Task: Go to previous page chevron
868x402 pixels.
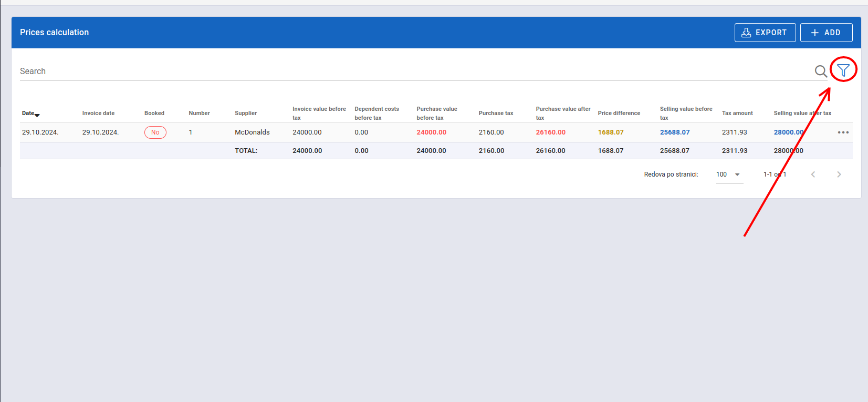Action: point(813,174)
